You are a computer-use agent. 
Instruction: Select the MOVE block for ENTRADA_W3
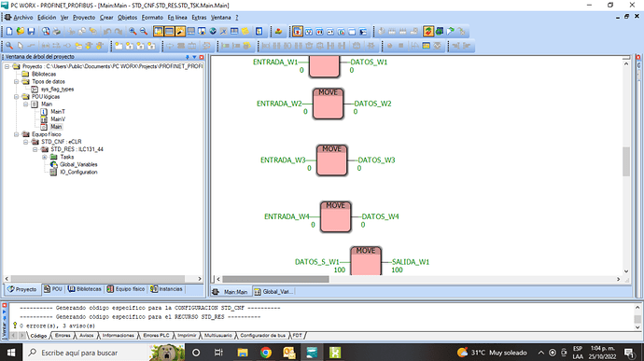[332, 160]
